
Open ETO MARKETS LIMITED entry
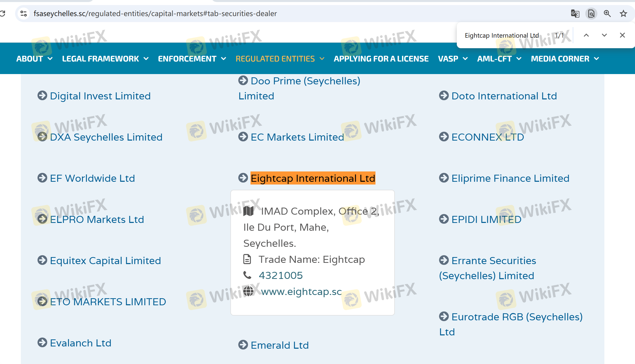(x=108, y=302)
